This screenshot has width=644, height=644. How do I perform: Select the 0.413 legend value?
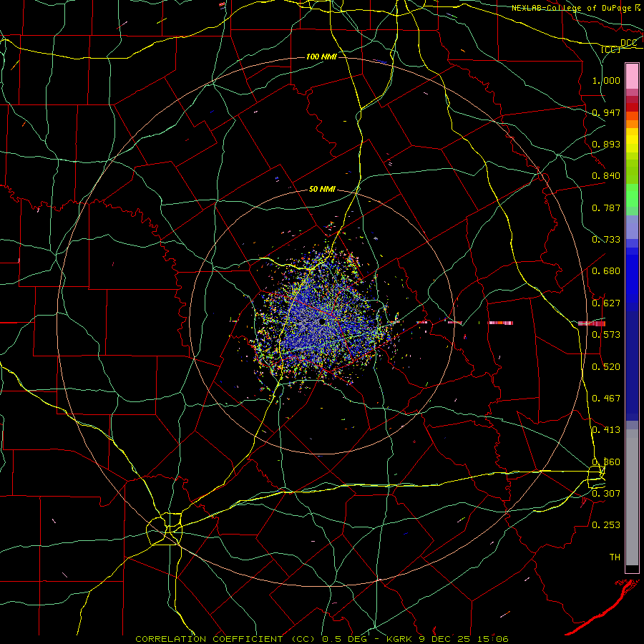606,430
